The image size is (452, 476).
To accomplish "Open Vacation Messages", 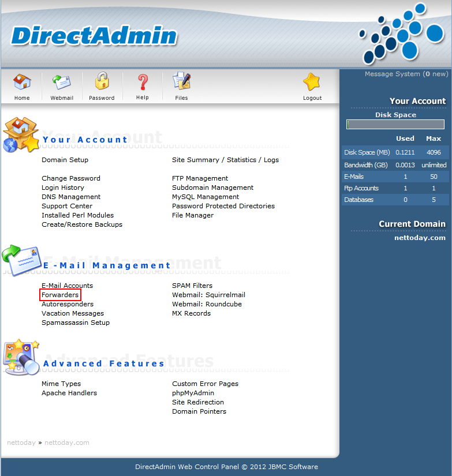I will pyautogui.click(x=73, y=313).
